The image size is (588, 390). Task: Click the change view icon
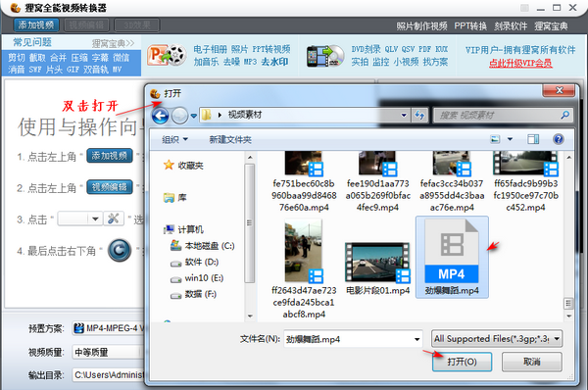coord(495,139)
